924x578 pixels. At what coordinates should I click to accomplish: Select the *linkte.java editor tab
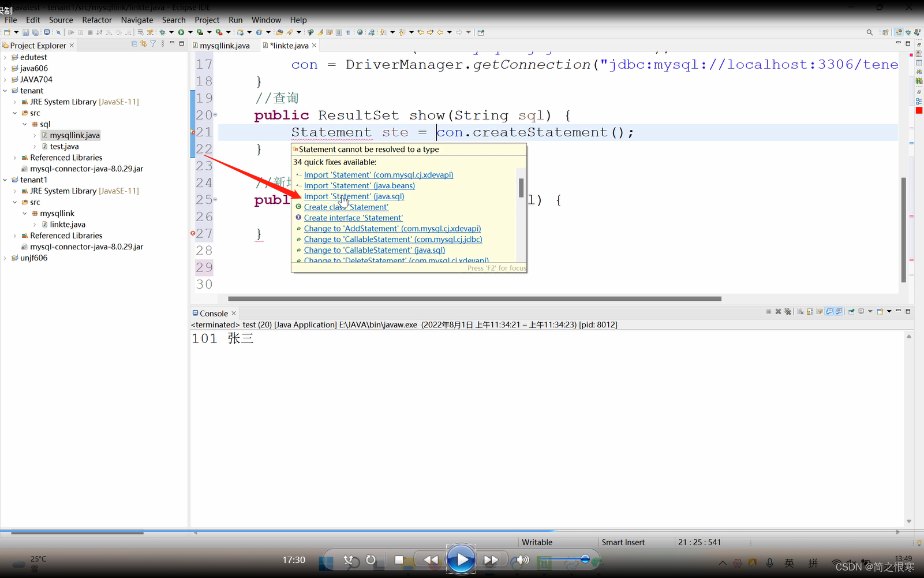coord(289,46)
